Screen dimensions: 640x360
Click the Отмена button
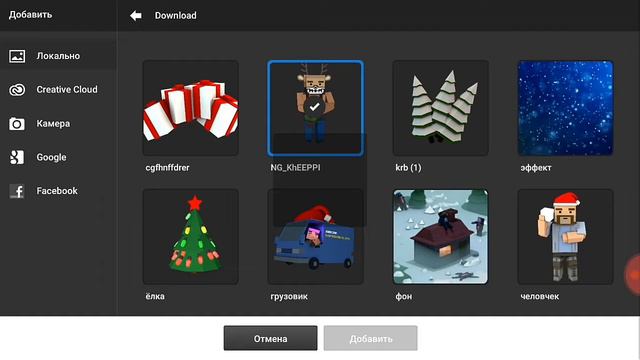pos(270,338)
